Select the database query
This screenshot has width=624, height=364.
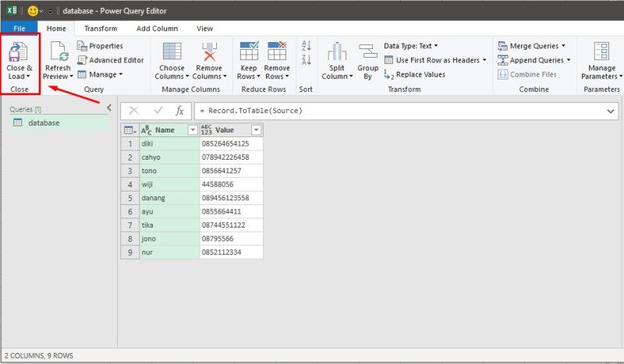59,123
